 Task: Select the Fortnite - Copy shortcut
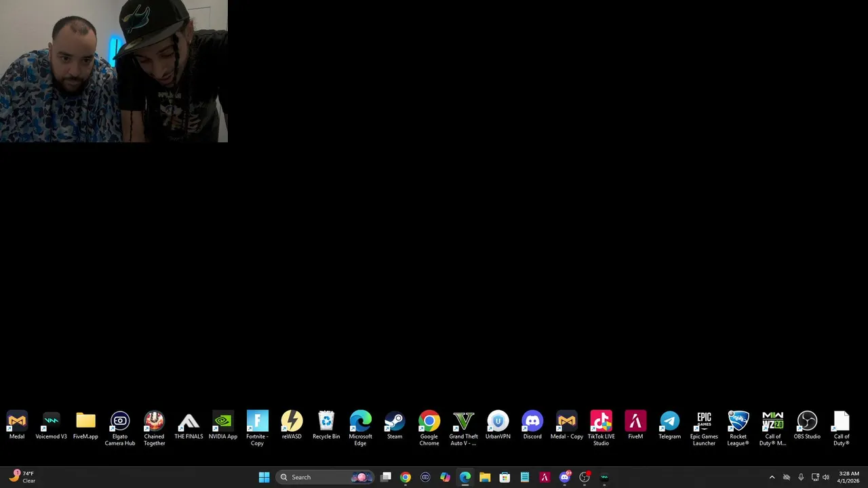pos(257,428)
